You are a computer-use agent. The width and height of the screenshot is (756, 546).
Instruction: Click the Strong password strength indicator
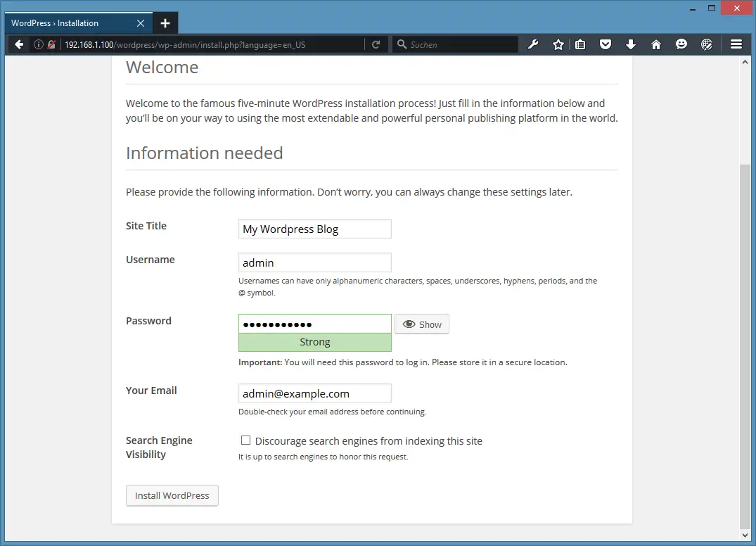[x=315, y=342]
